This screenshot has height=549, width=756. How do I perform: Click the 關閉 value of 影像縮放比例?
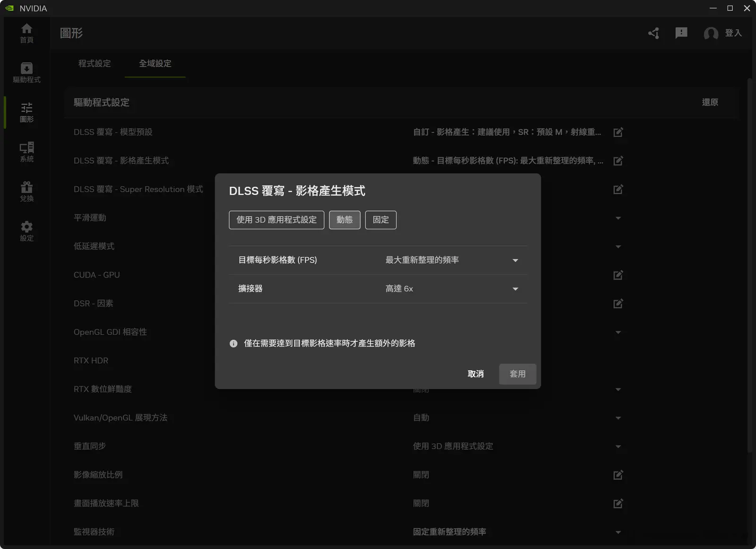(x=421, y=475)
